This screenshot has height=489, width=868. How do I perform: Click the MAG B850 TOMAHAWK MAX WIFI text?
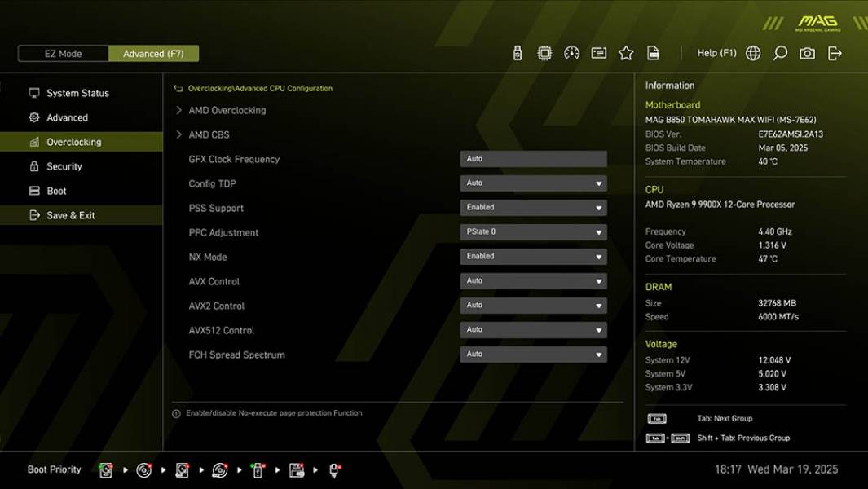[x=730, y=120]
